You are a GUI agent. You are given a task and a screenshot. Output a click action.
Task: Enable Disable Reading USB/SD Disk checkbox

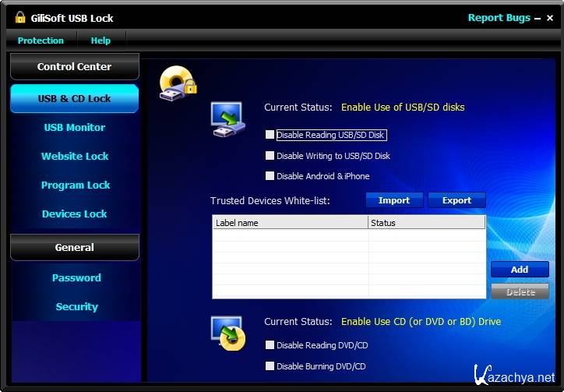(270, 135)
